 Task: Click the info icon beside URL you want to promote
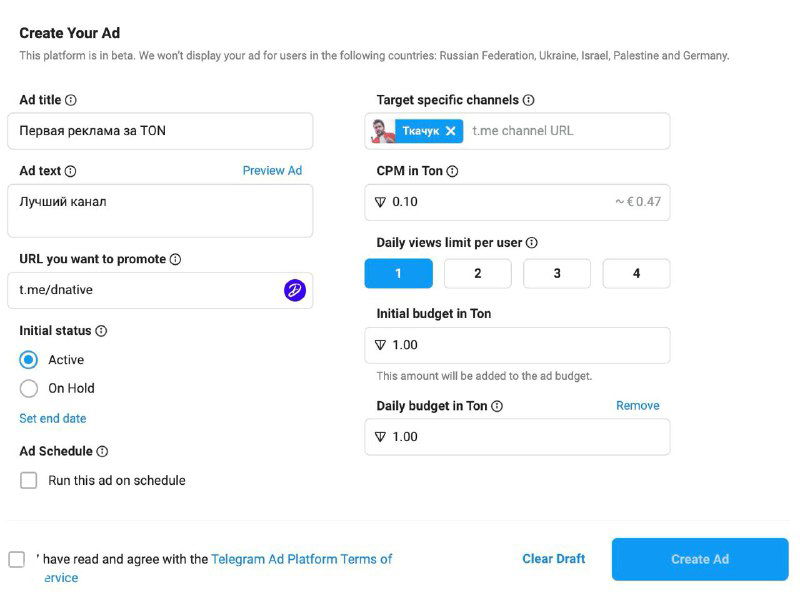tap(175, 259)
